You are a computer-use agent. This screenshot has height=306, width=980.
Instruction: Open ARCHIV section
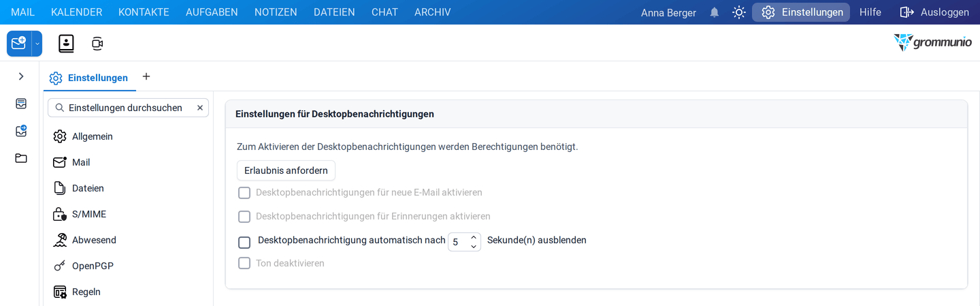(432, 12)
